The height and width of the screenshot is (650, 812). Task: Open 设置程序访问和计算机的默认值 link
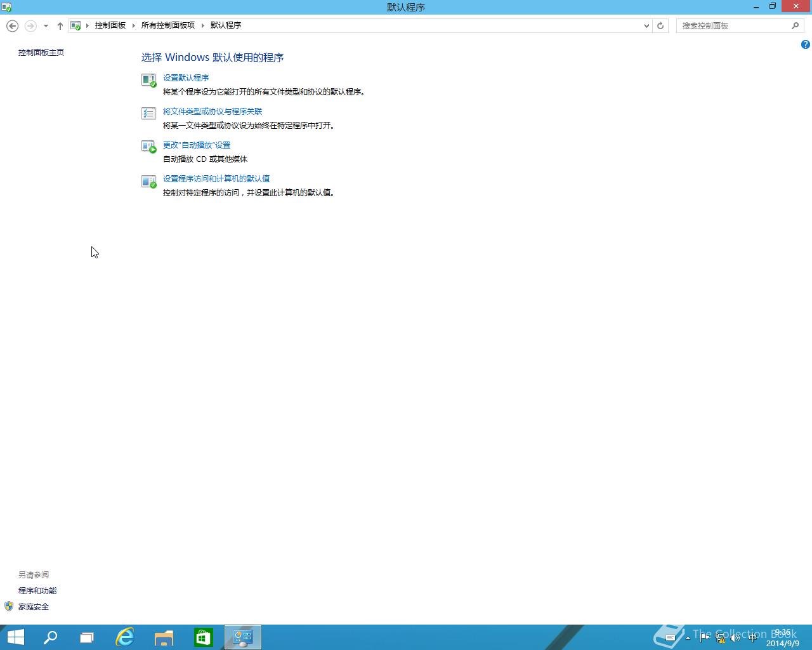click(x=216, y=179)
